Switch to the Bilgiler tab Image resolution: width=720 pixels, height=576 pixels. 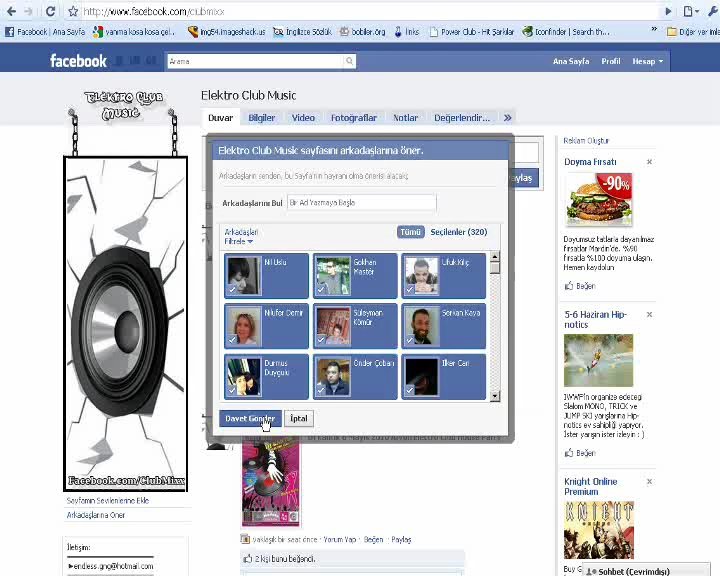262,118
